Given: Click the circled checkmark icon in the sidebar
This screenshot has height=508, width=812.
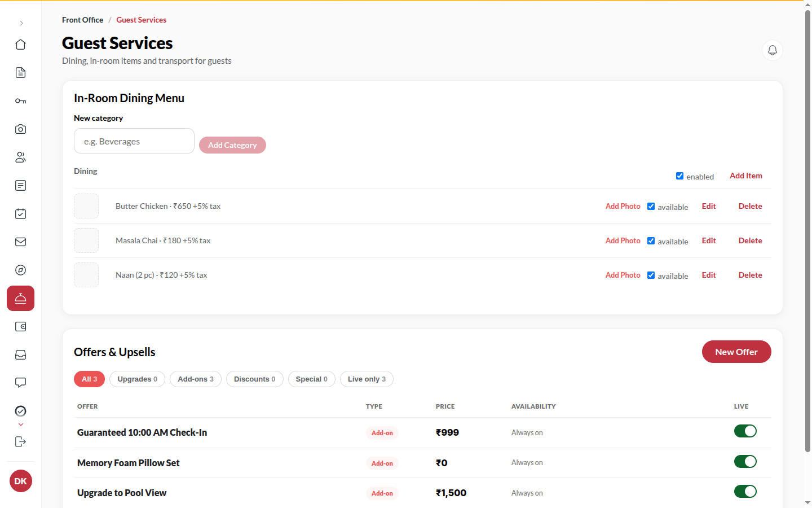Looking at the screenshot, I should (20, 411).
